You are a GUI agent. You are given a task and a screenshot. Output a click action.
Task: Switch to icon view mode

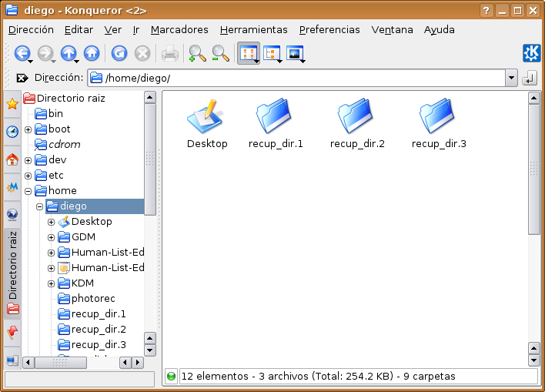249,53
